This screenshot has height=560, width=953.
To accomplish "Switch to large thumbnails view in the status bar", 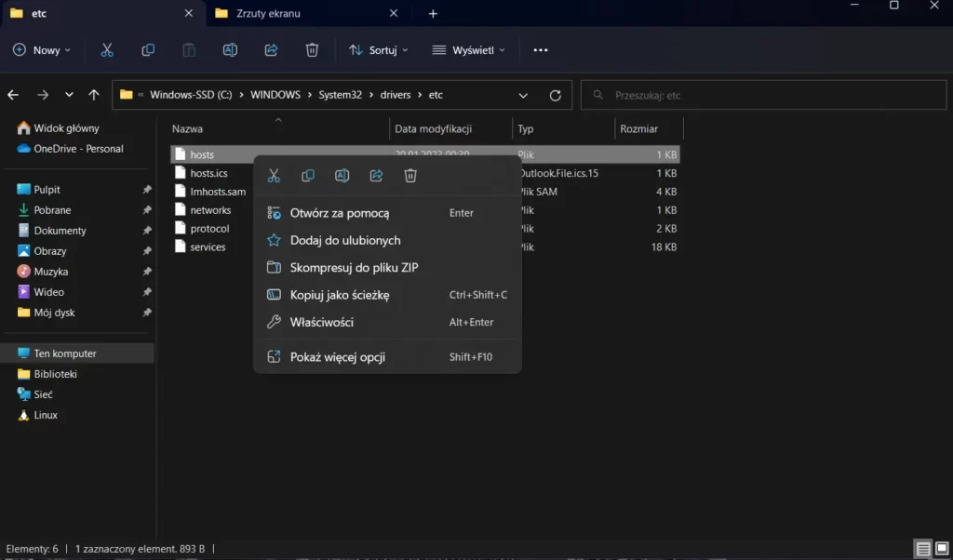I will pos(942,549).
